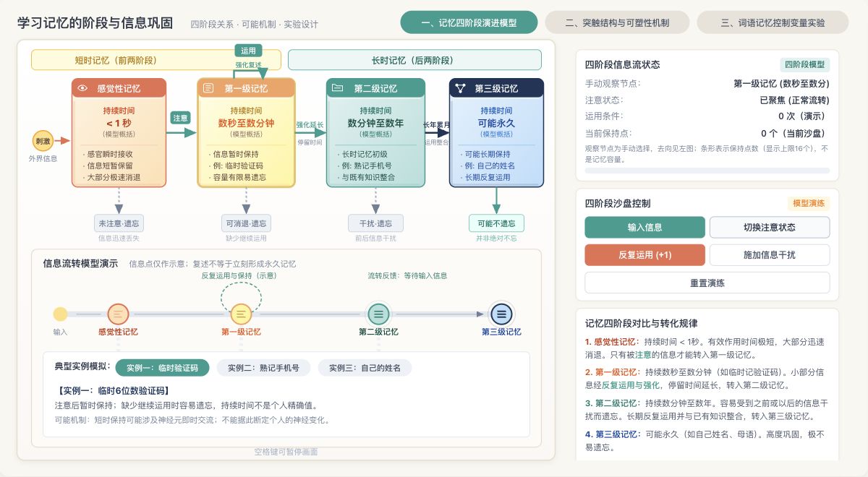
Task: Click 施加信息干扰 button
Action: tap(770, 255)
